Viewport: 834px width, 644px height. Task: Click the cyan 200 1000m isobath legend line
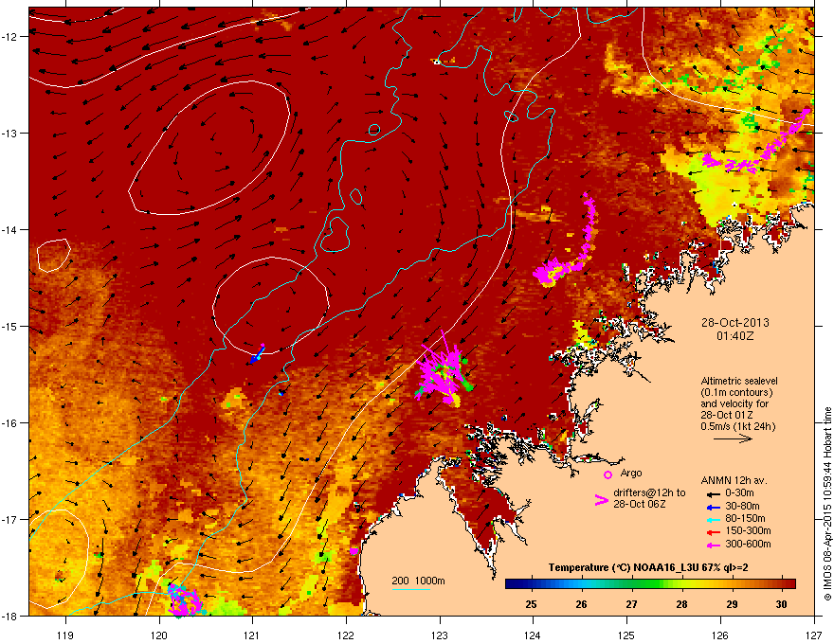click(x=410, y=589)
